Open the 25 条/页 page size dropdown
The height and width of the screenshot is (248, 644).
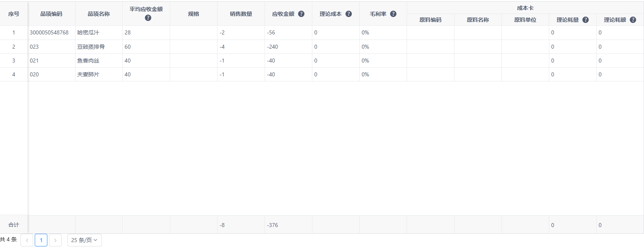tap(84, 240)
